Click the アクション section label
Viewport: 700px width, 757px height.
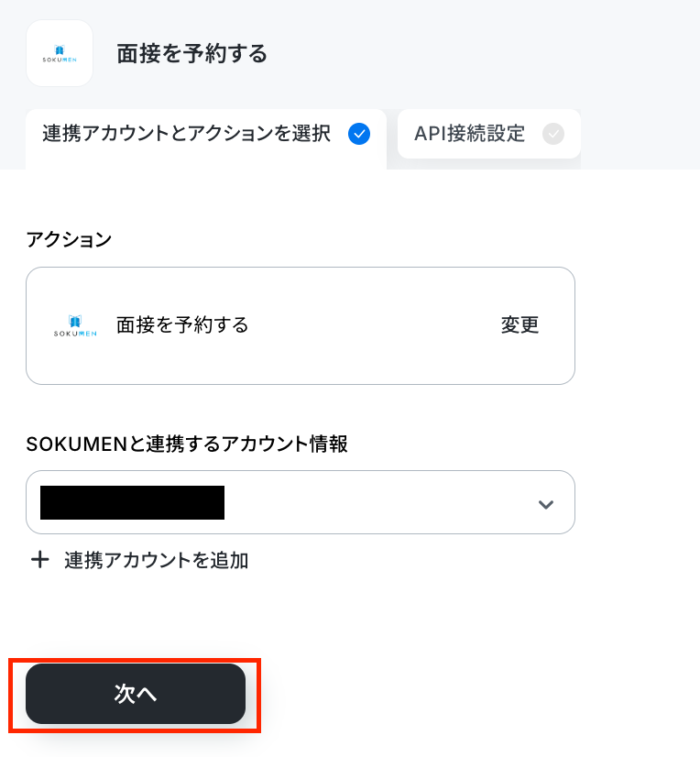[x=69, y=239]
